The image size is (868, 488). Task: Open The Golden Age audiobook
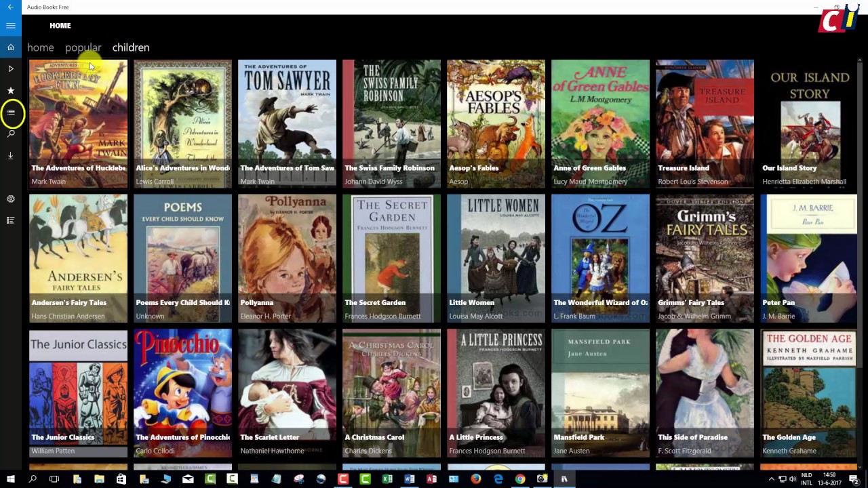pyautogui.click(x=808, y=393)
